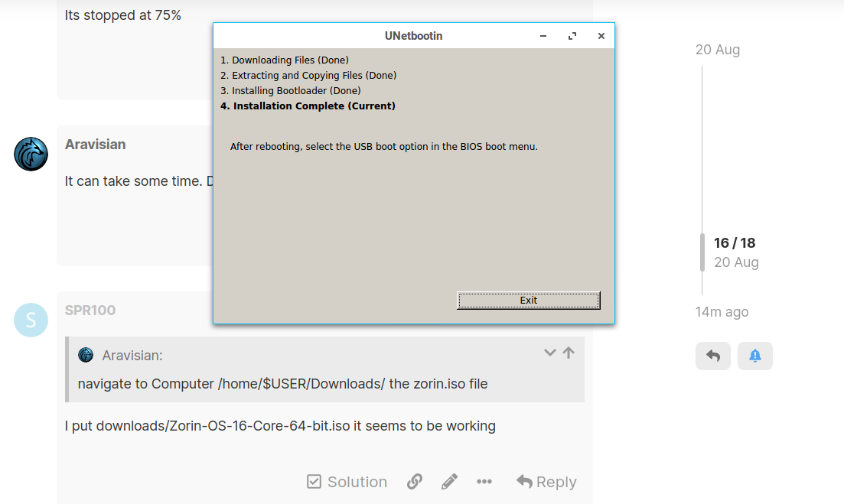Copy the link to SPR100's post
This screenshot has width=844, height=504.
pos(415,481)
